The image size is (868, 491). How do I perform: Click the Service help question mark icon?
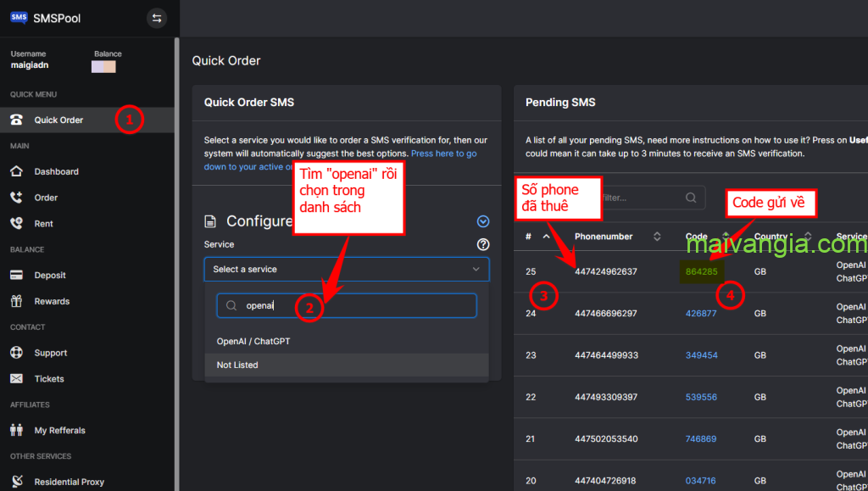point(483,244)
